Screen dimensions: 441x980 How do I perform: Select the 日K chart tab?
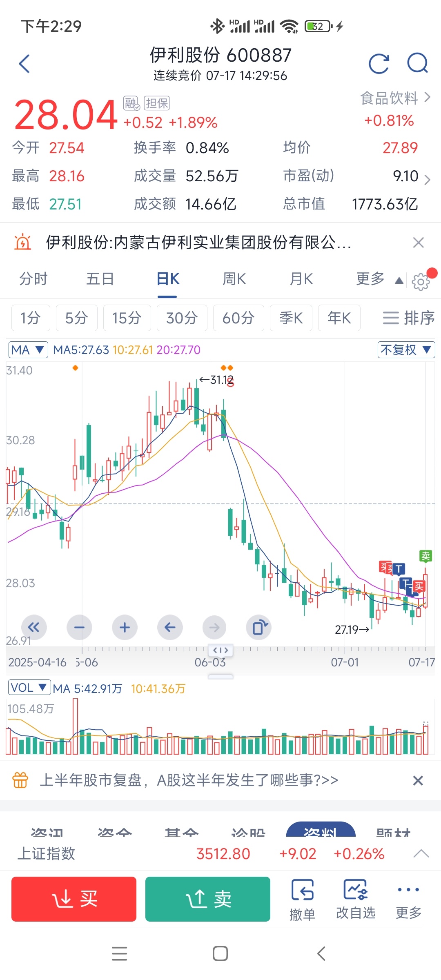click(168, 279)
